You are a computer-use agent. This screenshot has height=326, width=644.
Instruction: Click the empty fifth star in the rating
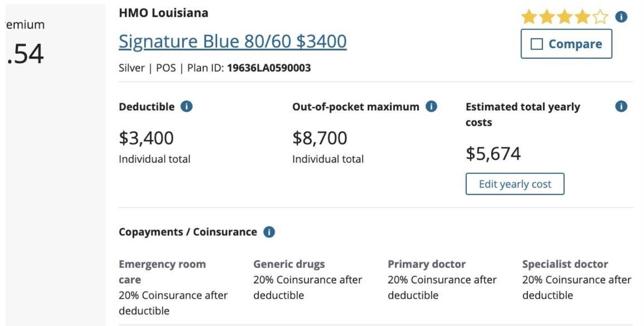pyautogui.click(x=600, y=18)
